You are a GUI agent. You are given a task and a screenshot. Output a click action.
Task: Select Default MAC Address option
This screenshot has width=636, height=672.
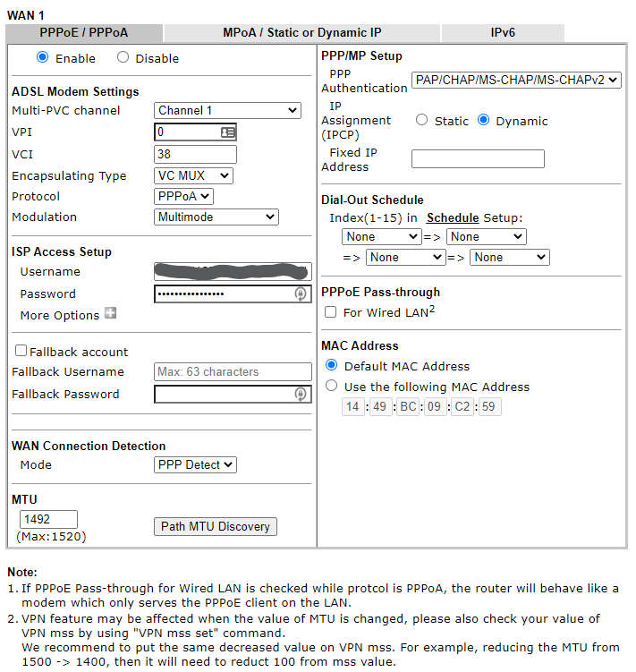[331, 365]
